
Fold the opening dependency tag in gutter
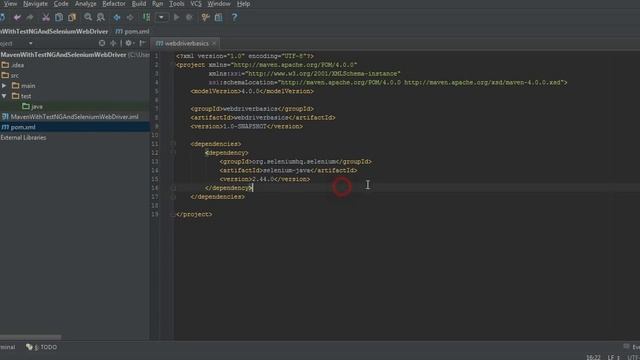(x=173, y=153)
